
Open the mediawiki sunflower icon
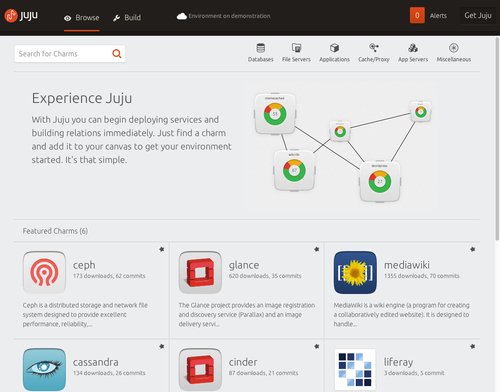[x=355, y=272]
